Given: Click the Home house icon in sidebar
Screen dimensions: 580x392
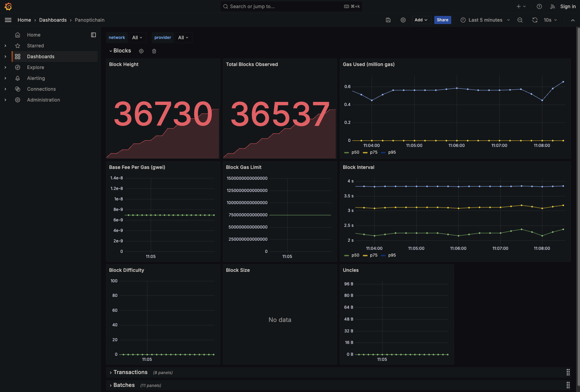Looking at the screenshot, I should point(18,35).
